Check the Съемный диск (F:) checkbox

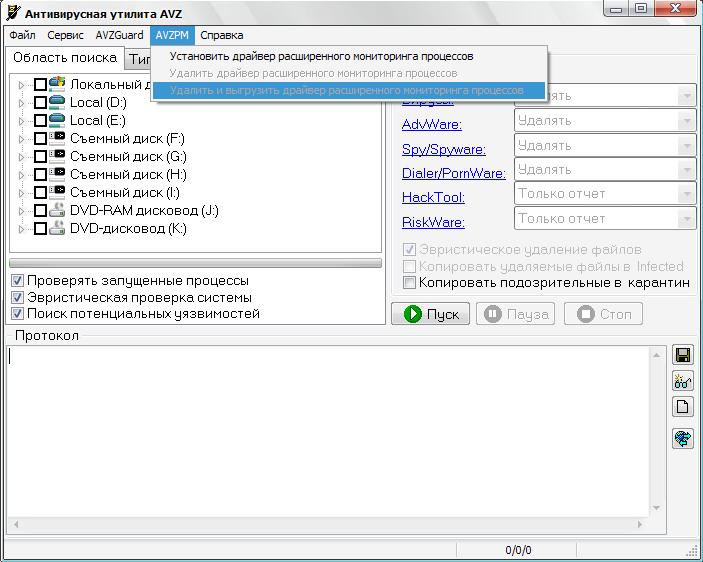40,138
